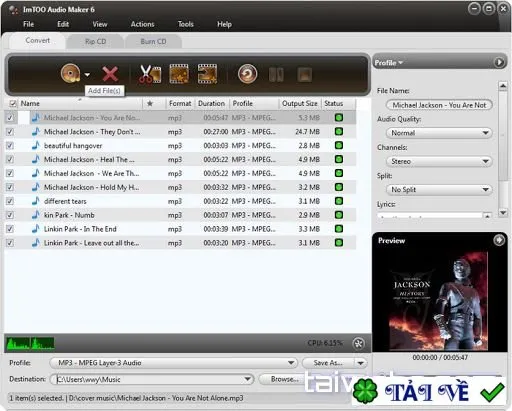Open the Add File dropdown arrow
512x411 pixels.
pos(87,75)
